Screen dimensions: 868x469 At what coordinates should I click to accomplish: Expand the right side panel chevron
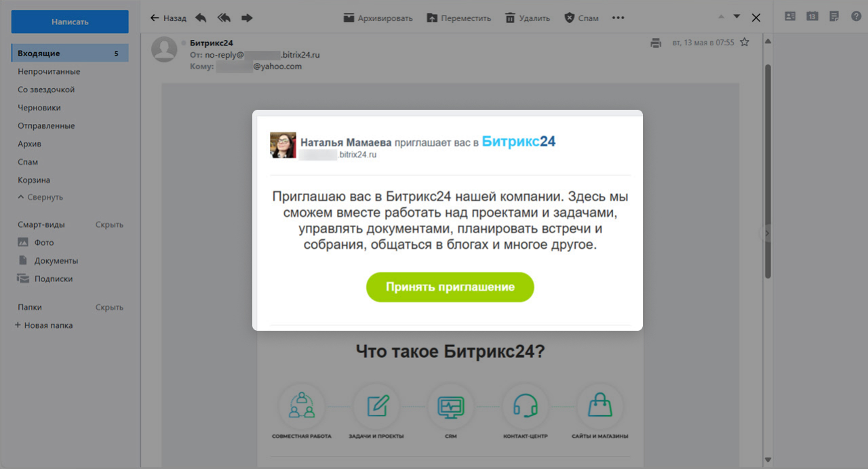pyautogui.click(x=767, y=233)
